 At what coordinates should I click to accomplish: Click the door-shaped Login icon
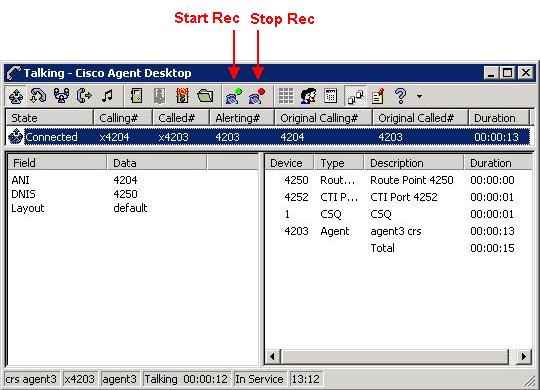(136, 96)
